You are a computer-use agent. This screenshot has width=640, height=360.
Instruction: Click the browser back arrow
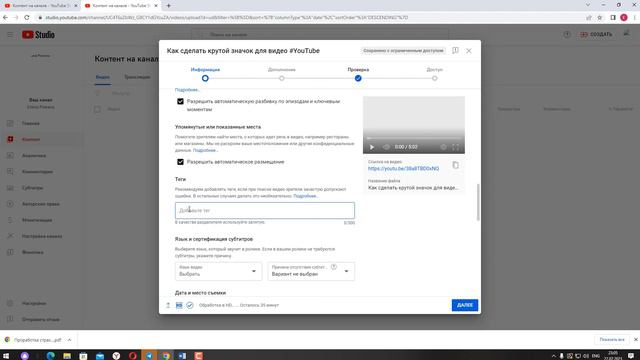[5, 18]
